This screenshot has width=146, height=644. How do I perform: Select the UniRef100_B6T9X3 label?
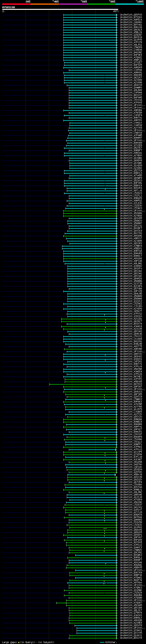pos(131,384)
